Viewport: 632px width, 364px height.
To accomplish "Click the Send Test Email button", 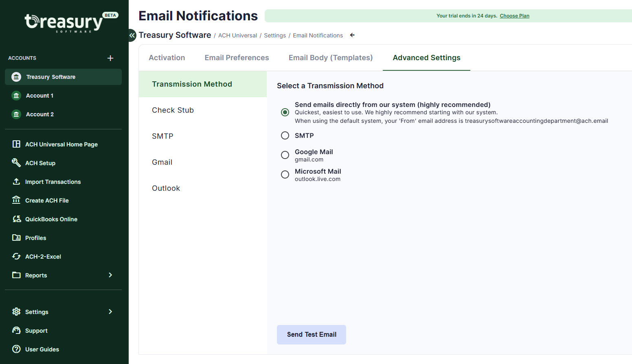I will pyautogui.click(x=311, y=334).
